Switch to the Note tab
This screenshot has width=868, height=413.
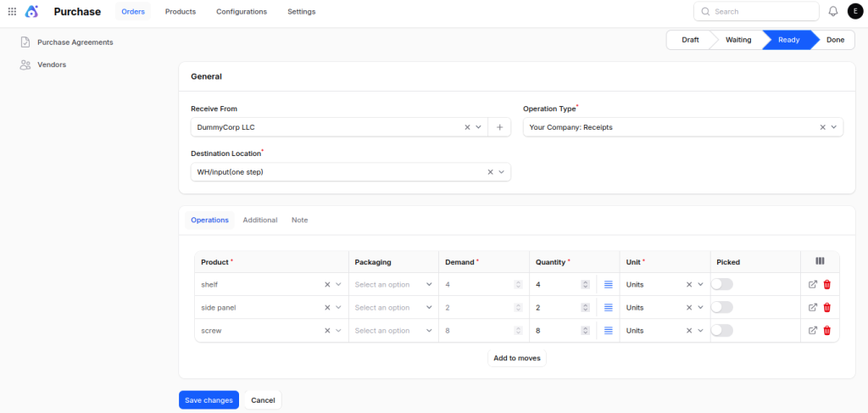pos(299,220)
